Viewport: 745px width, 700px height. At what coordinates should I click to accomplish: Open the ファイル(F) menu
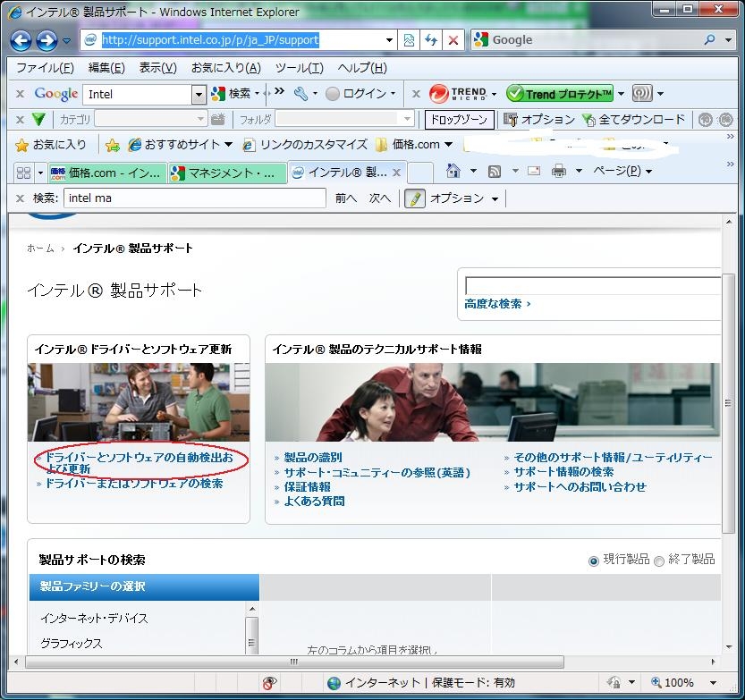45,68
